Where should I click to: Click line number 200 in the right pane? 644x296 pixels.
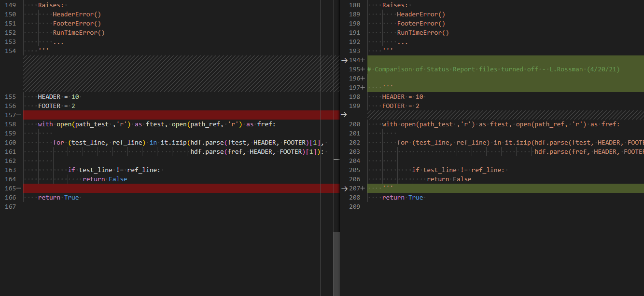pyautogui.click(x=354, y=124)
